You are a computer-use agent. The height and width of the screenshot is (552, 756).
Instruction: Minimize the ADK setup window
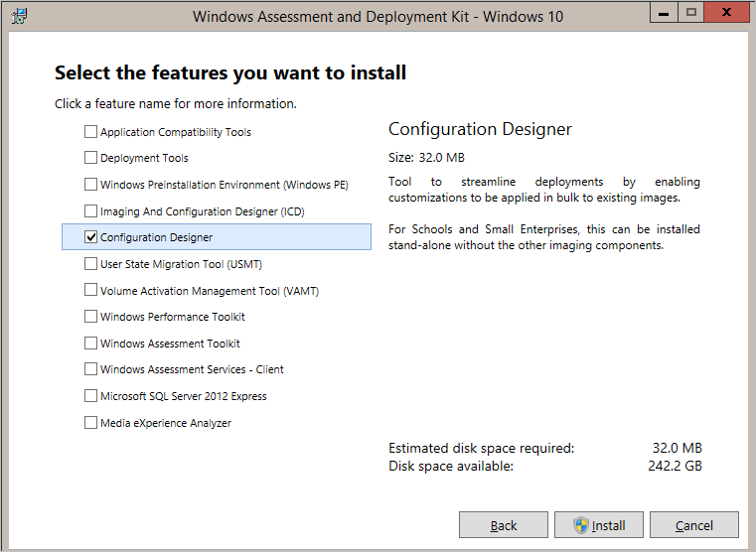pos(664,13)
